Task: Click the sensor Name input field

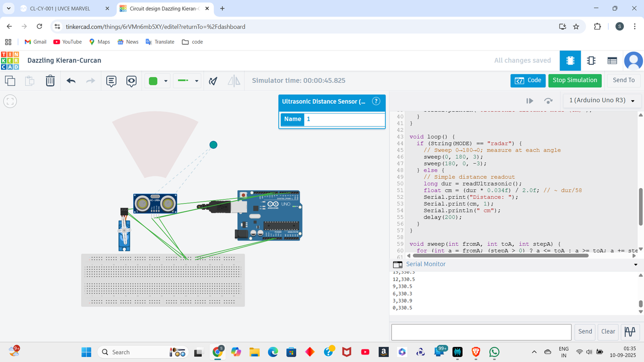Action: coord(345,119)
